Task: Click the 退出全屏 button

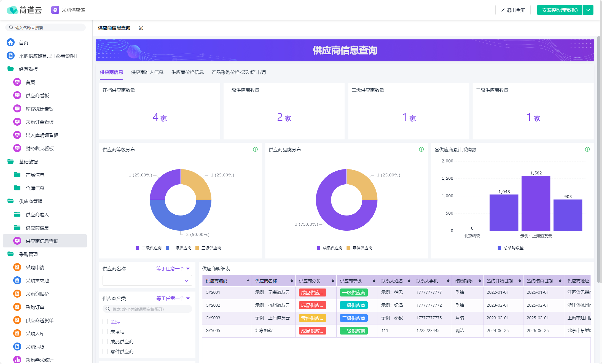Action: coord(513,10)
